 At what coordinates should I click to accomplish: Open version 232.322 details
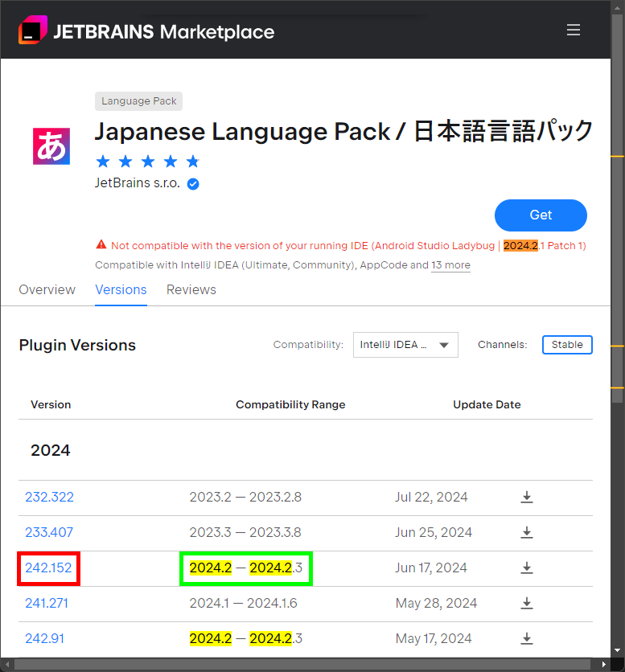[49, 497]
